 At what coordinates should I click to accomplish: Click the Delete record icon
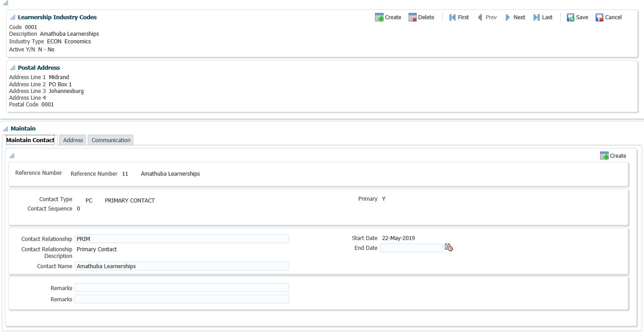413,17
